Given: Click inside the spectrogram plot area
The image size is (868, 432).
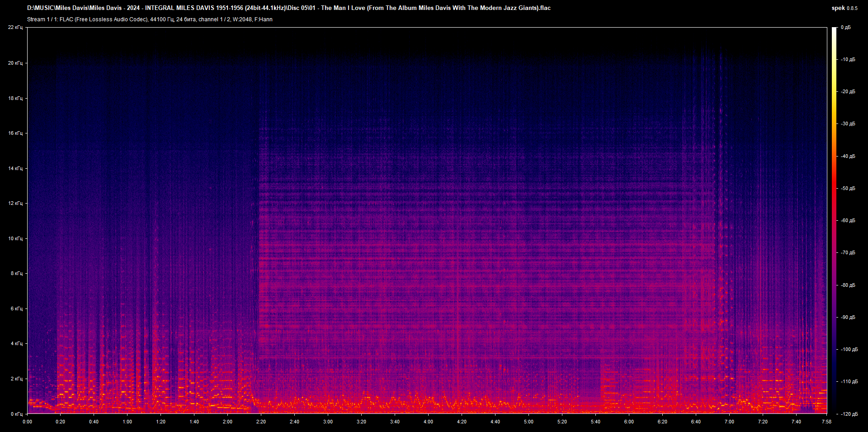Looking at the screenshot, I should 427,220.
